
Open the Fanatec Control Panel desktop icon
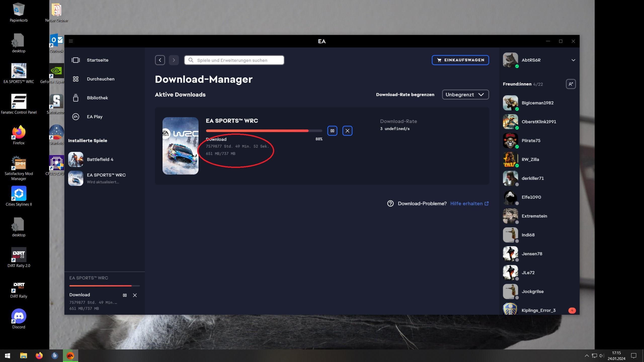[19, 104]
